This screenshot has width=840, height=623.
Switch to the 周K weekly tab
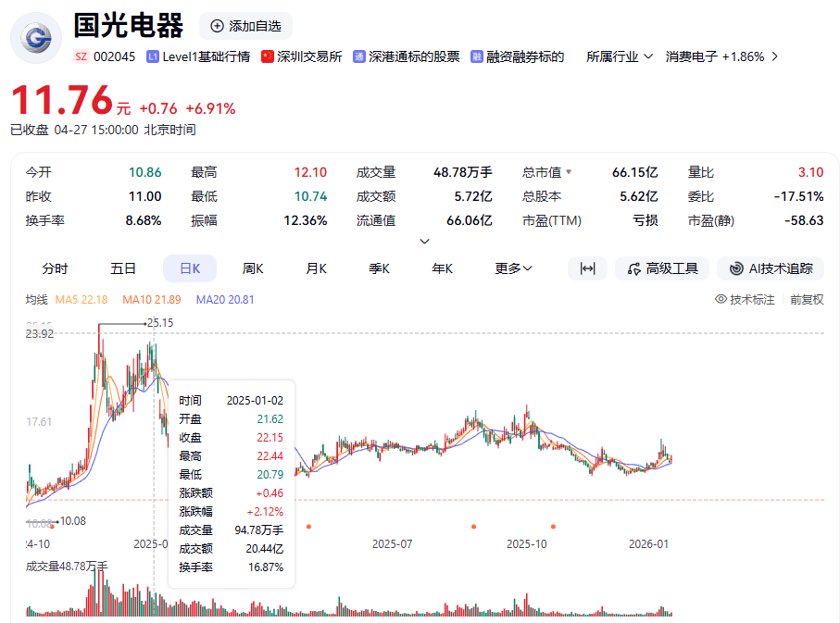tap(252, 268)
